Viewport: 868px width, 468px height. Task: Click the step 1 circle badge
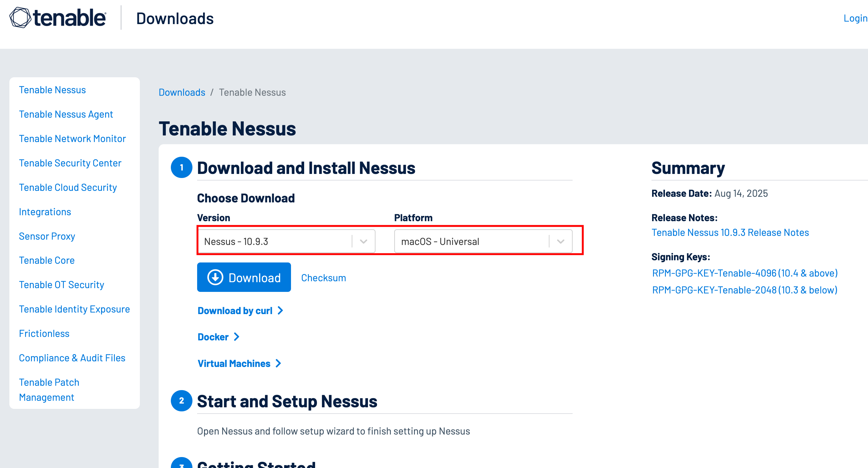pyautogui.click(x=181, y=167)
